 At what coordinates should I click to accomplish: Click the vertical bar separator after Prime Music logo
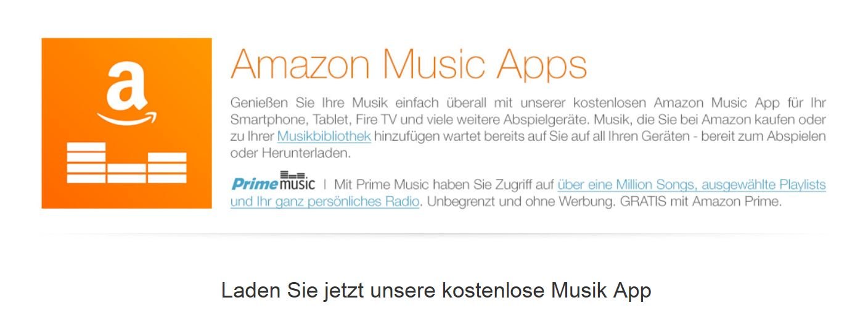click(324, 184)
